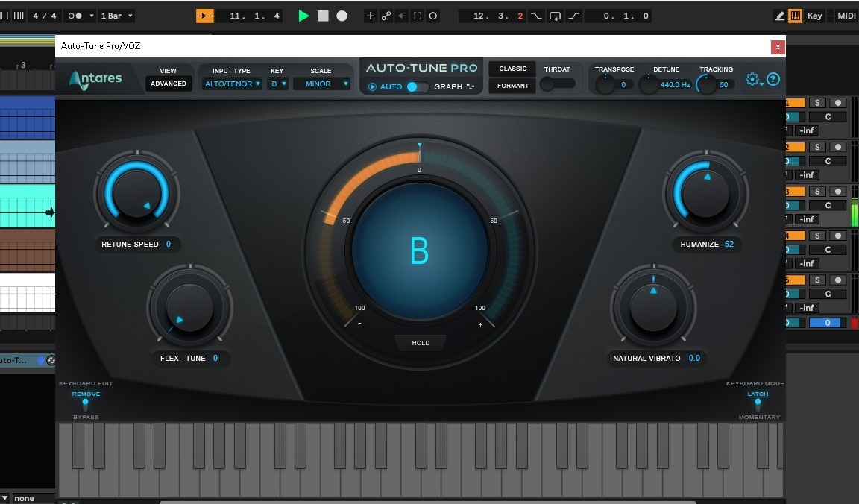859x504 pixels.
Task: Open Auto-Tune help question mark icon
Action: click(x=773, y=80)
